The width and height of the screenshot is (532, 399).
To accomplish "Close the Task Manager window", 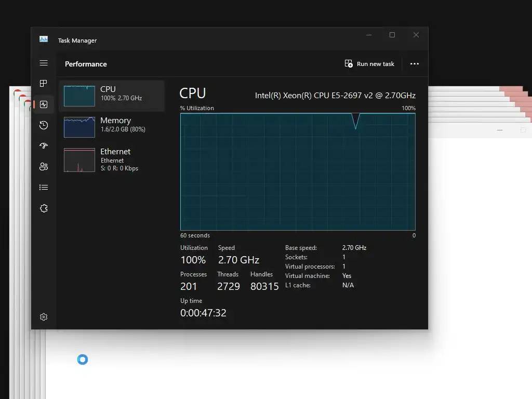I will [416, 35].
